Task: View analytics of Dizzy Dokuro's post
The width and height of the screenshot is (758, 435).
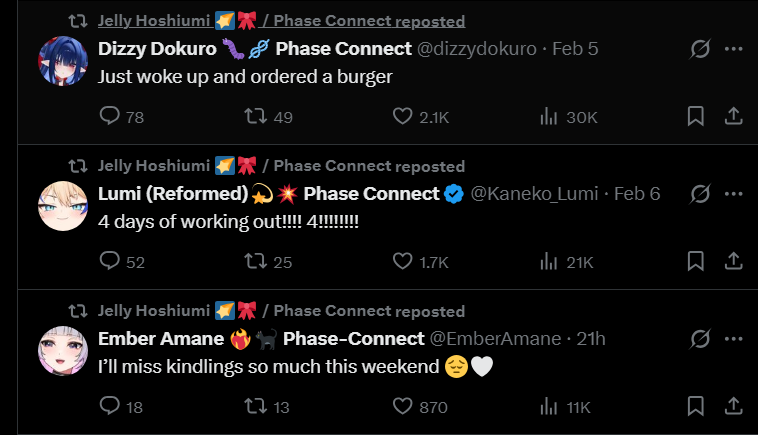Action: pyautogui.click(x=548, y=117)
